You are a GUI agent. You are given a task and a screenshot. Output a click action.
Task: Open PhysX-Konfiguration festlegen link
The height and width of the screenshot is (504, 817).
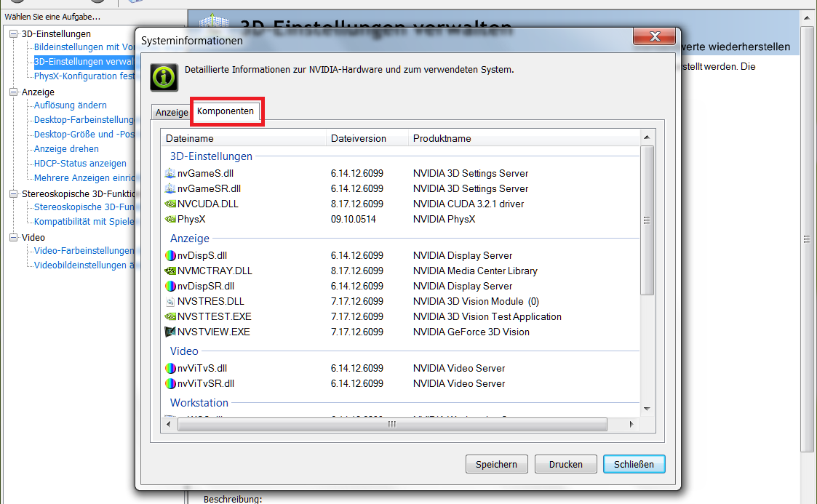coord(84,76)
